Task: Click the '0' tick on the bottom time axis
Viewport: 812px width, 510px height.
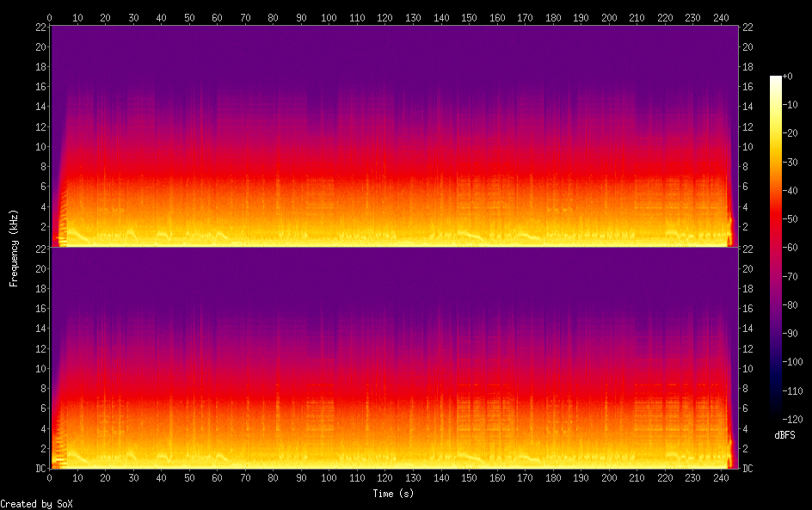Action: [x=50, y=478]
